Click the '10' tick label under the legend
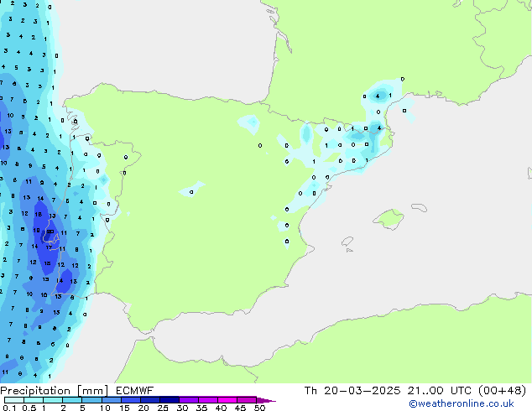Viewport: 532px width, 411px height. [x=104, y=408]
